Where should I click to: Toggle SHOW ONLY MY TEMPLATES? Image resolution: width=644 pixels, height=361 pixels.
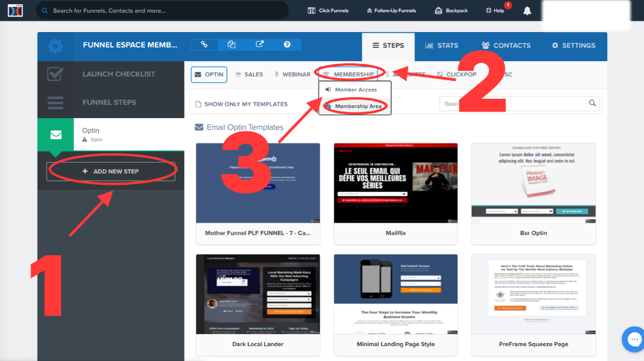242,104
